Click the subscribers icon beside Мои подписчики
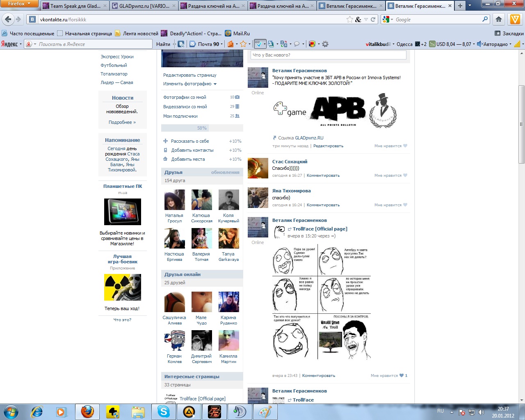The height and width of the screenshot is (420, 525). [x=237, y=116]
